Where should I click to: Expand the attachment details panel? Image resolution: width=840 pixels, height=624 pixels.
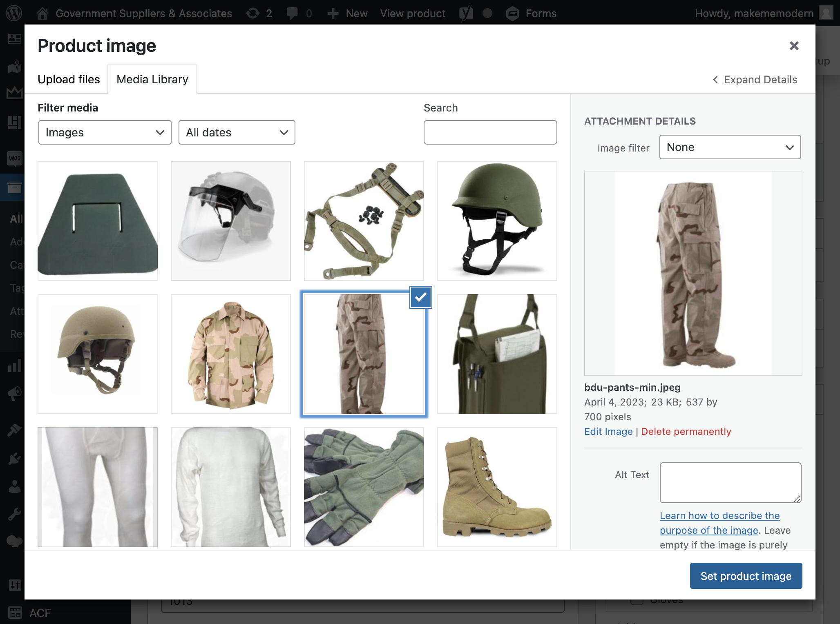755,80
